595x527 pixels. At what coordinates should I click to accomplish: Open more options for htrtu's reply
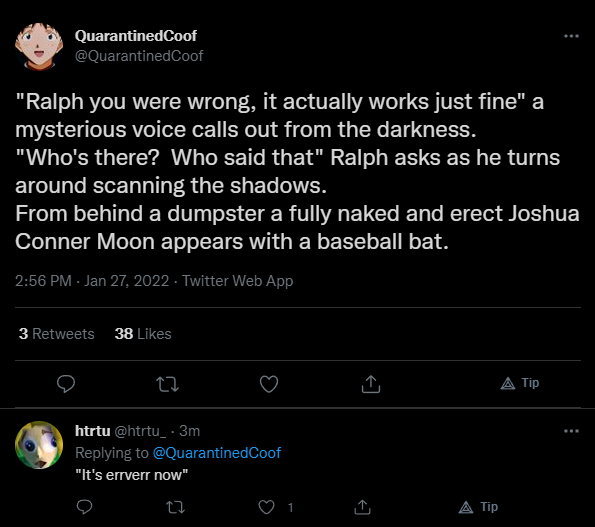pyautogui.click(x=571, y=431)
